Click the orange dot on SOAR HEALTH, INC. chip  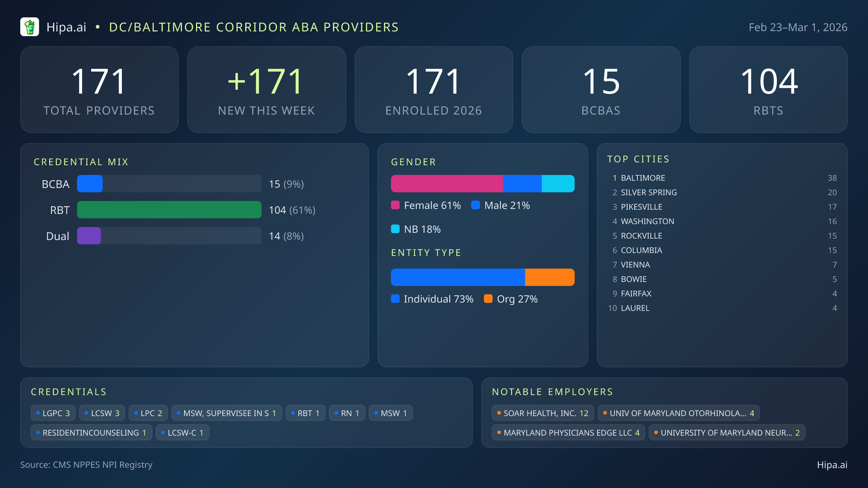498,412
